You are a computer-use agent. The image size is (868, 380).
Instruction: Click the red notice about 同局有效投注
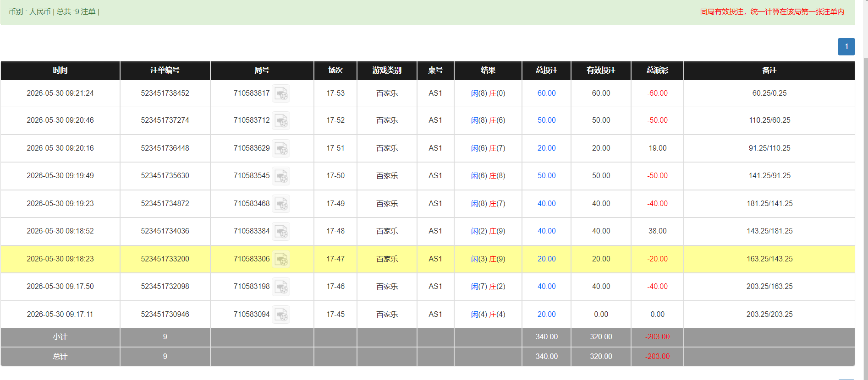pos(772,12)
